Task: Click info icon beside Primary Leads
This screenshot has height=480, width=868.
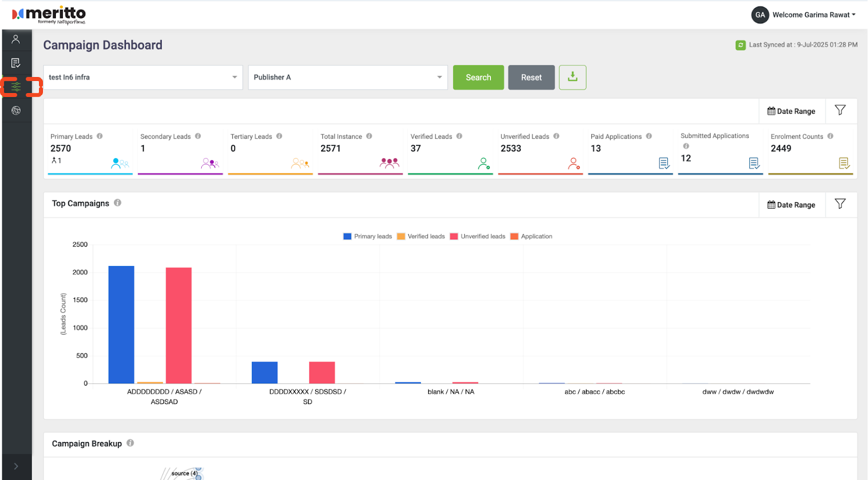Action: coord(100,136)
